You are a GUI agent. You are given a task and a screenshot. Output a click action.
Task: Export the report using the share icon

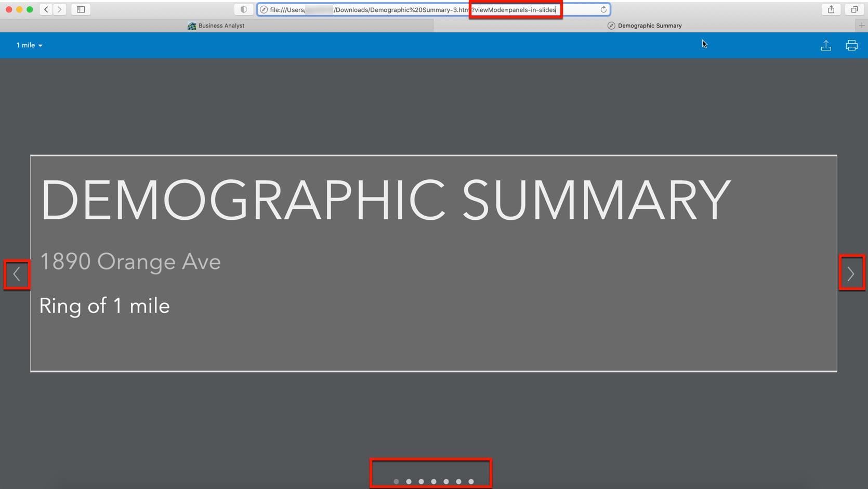click(826, 45)
